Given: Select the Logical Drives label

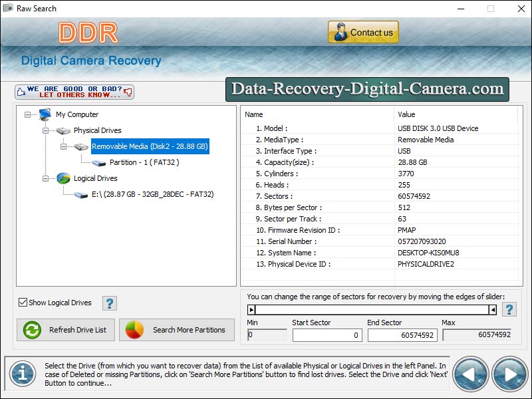Looking at the screenshot, I should [95, 178].
